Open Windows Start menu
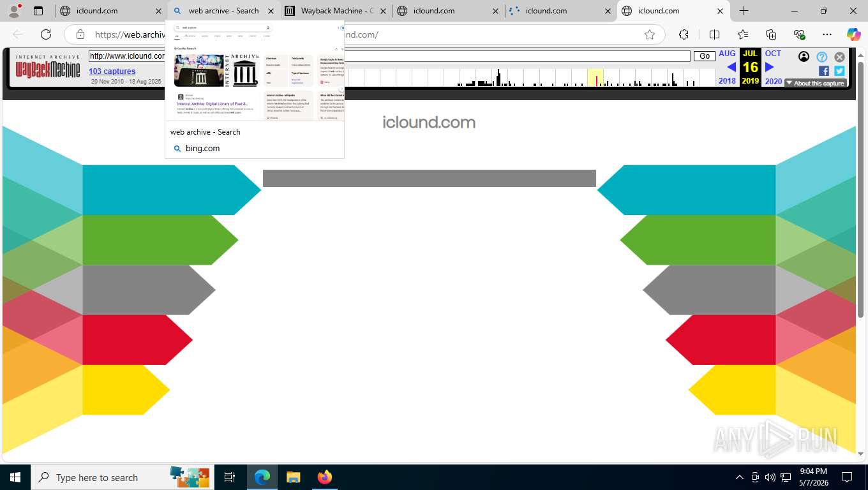 click(15, 477)
